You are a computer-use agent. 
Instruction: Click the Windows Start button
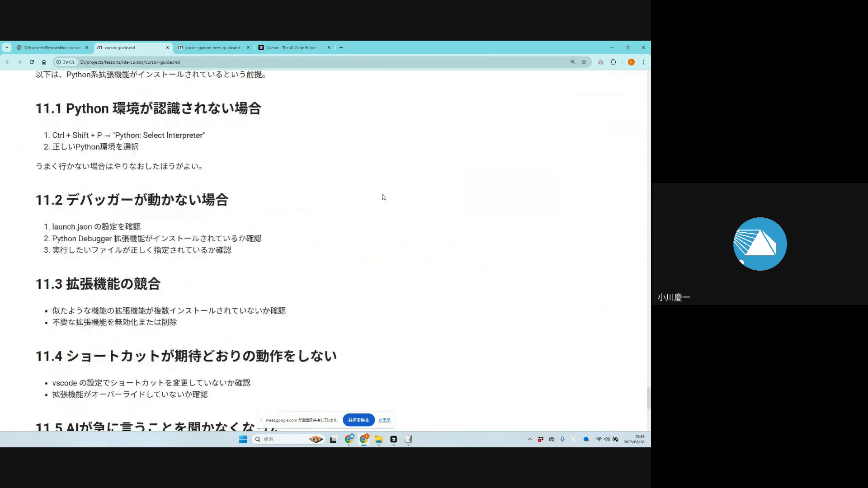pyautogui.click(x=243, y=439)
